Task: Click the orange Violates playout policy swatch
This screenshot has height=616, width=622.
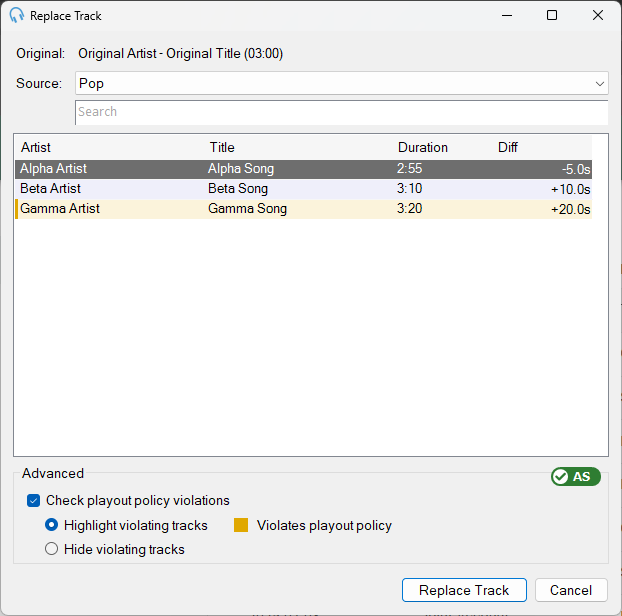Action: coord(241,525)
